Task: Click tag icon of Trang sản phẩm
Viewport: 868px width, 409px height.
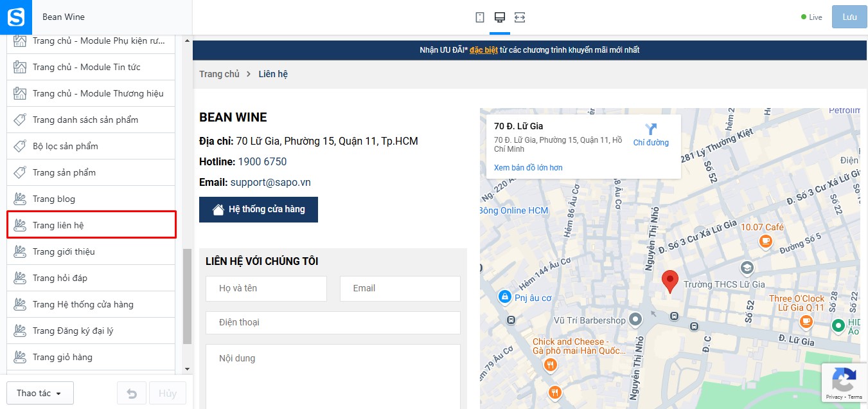Action: (x=20, y=172)
